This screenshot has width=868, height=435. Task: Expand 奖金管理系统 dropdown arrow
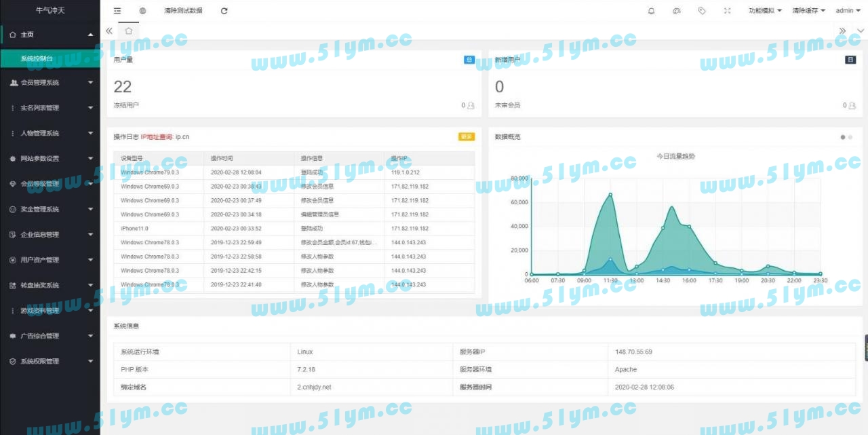[x=91, y=209]
